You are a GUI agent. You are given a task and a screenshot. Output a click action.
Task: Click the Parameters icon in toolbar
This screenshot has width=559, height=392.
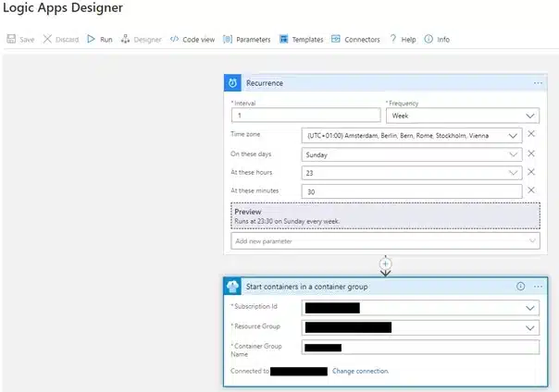click(228, 39)
